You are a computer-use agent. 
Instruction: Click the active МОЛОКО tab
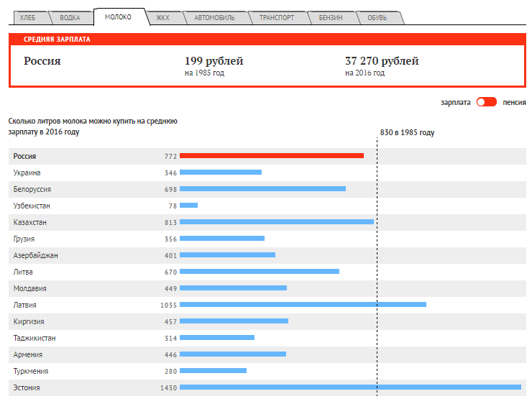pos(118,17)
